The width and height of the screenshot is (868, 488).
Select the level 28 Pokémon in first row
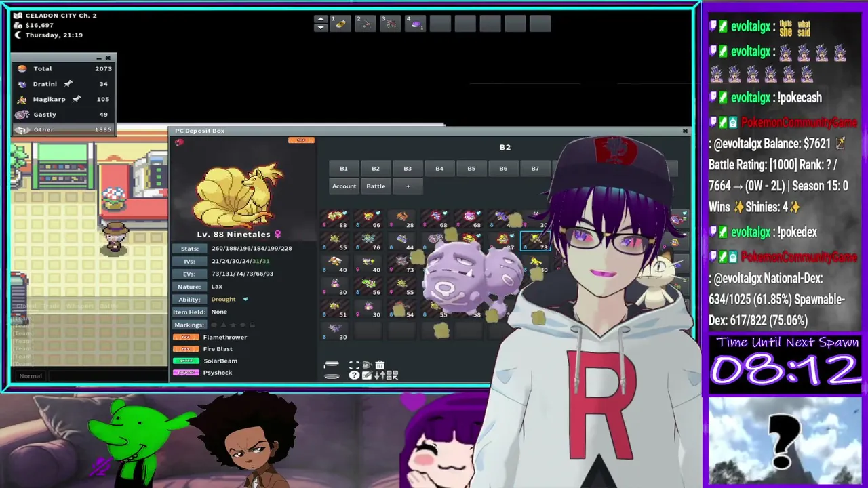click(x=403, y=220)
